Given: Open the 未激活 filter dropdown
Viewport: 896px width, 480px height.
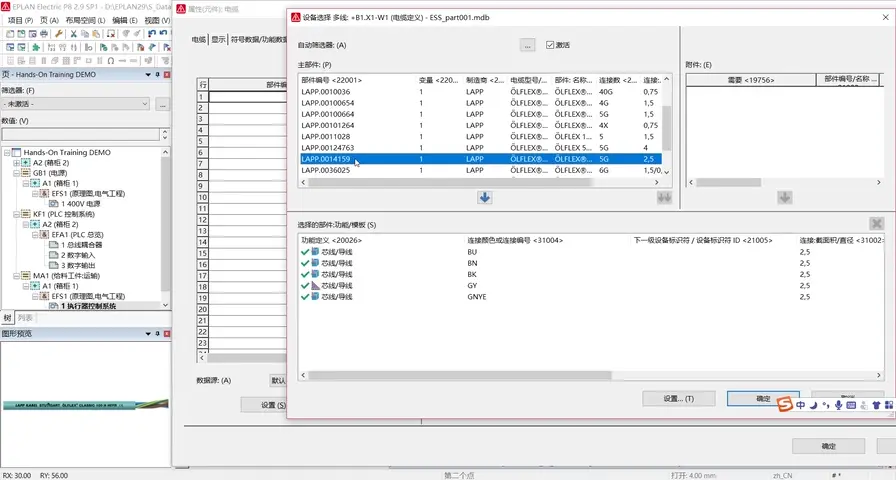Looking at the screenshot, I should click(145, 104).
